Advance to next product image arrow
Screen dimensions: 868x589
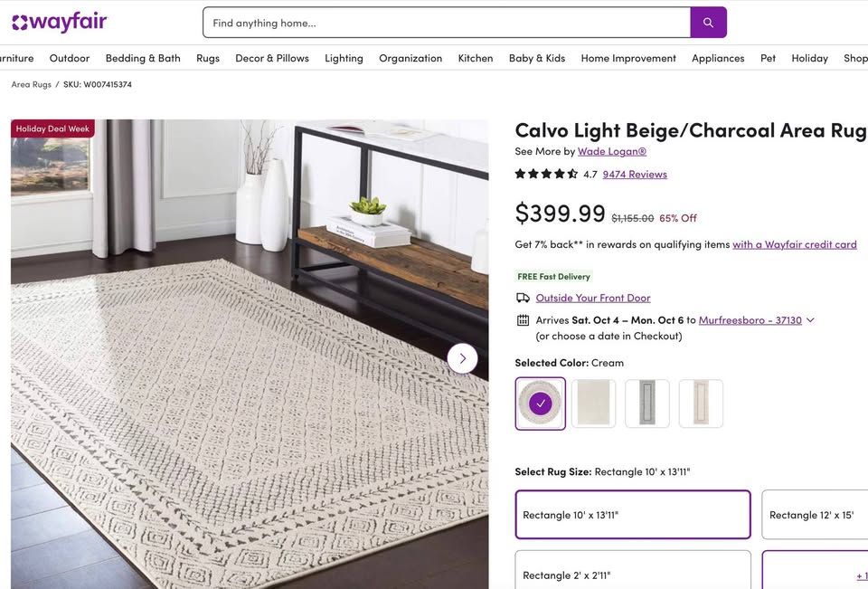tap(462, 358)
